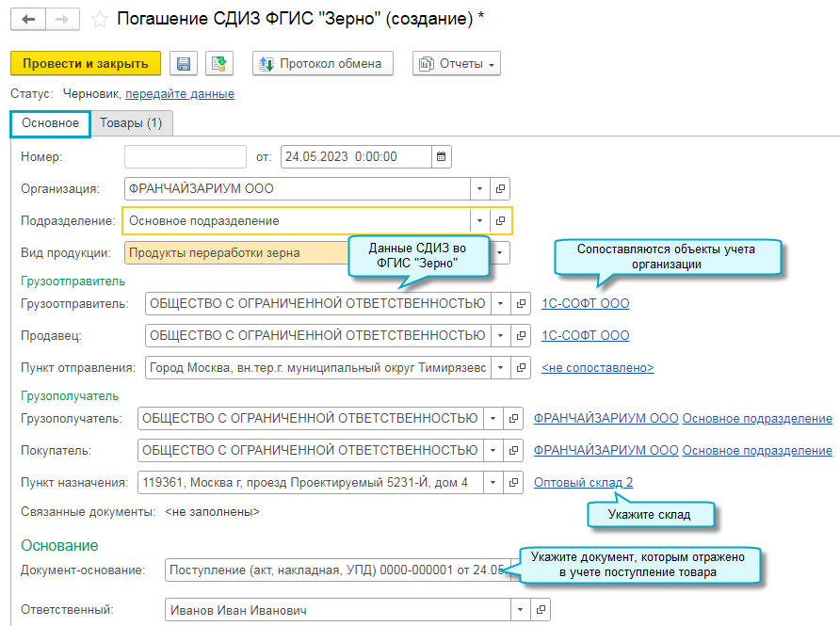
Task: Add document to favorites with star icon
Action: [99, 20]
